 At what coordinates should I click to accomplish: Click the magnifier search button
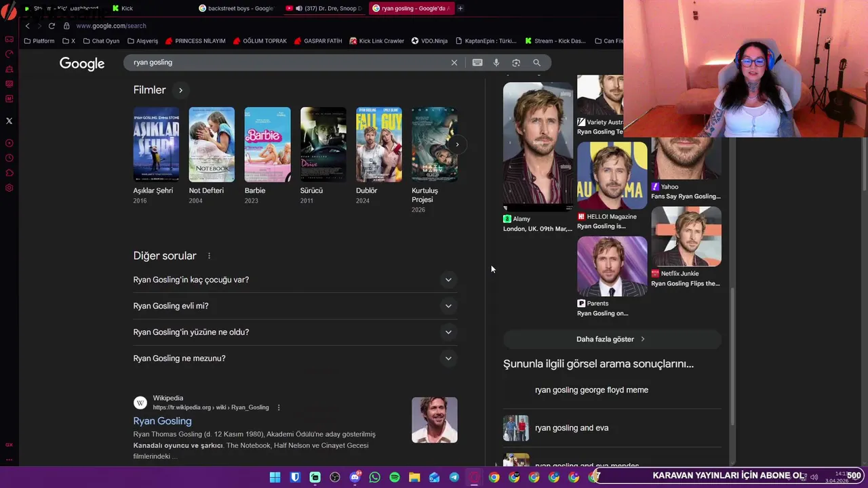(x=536, y=62)
